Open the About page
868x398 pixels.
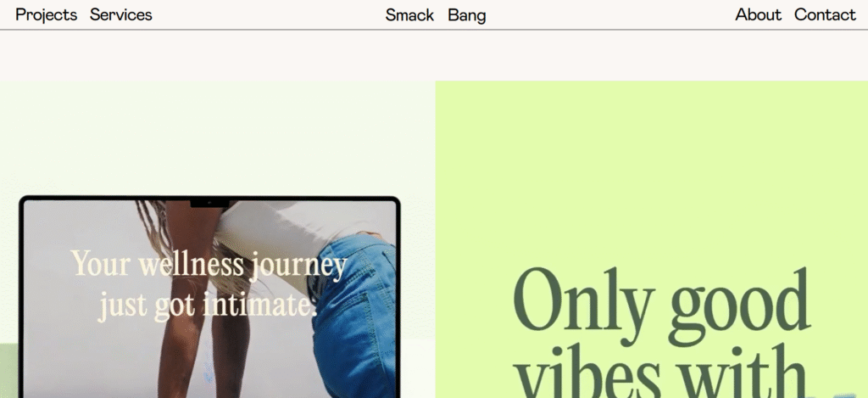758,15
